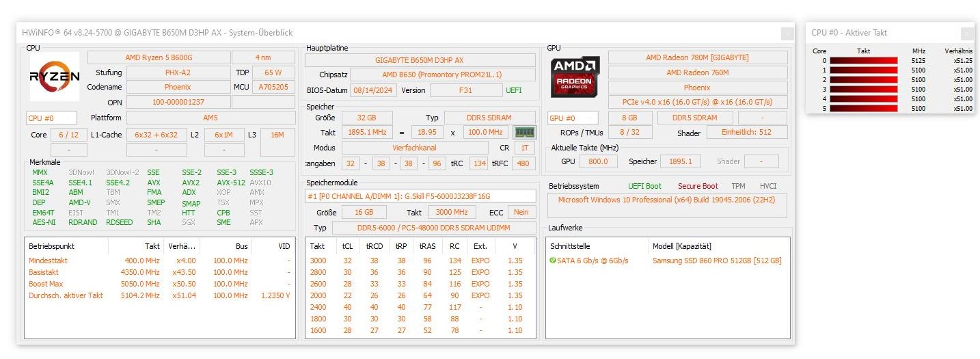
Task: Click the Core 5 clock bar
Action: point(863,109)
